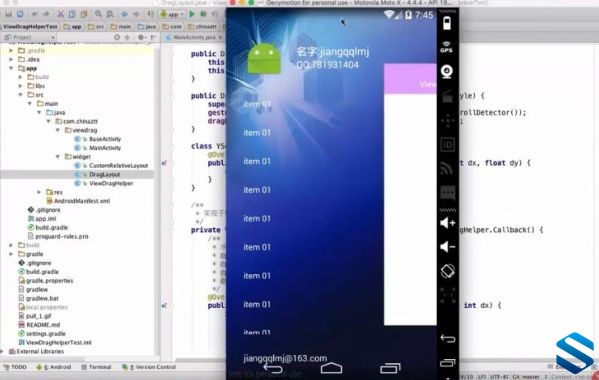
Task: Tap Android recent apps button
Action: (x=390, y=368)
